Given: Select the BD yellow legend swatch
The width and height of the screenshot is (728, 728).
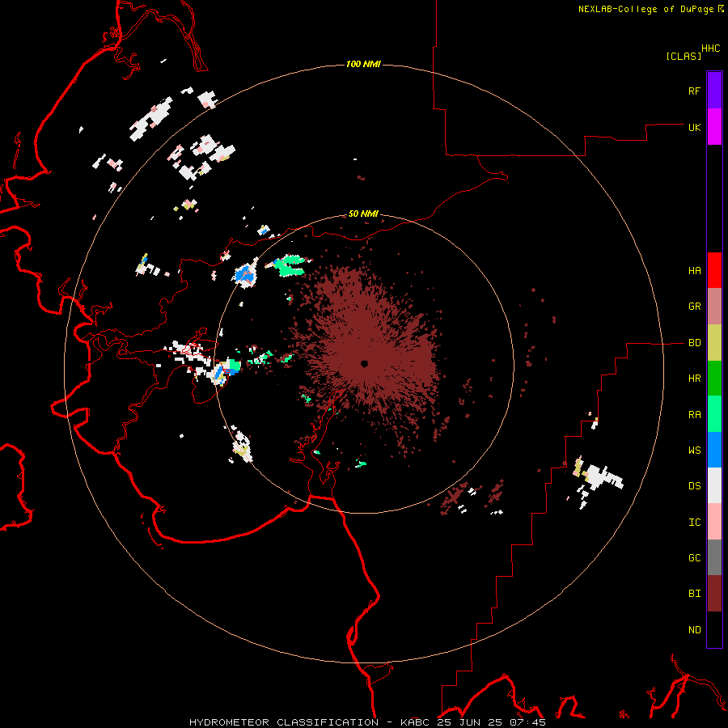Looking at the screenshot, I should 714,343.
